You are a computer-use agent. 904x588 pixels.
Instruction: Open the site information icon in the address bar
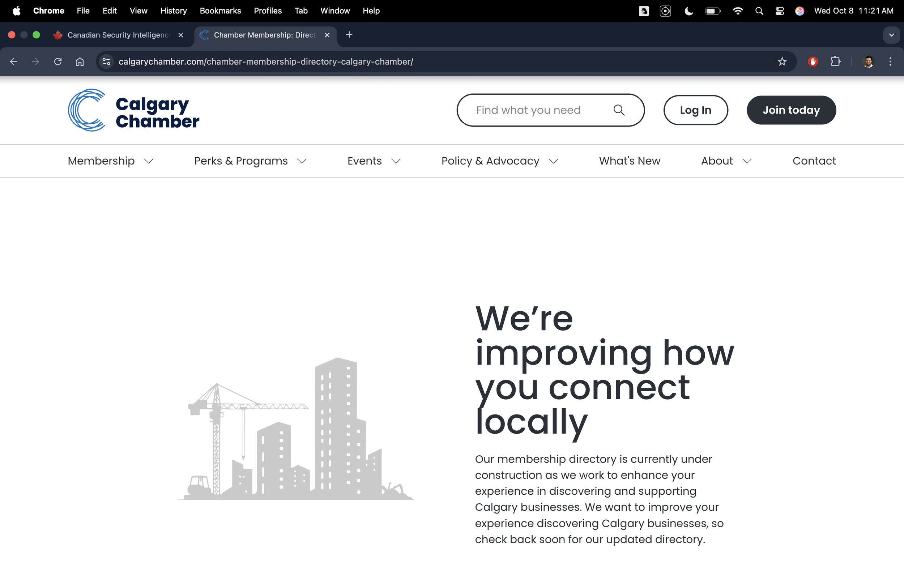106,61
